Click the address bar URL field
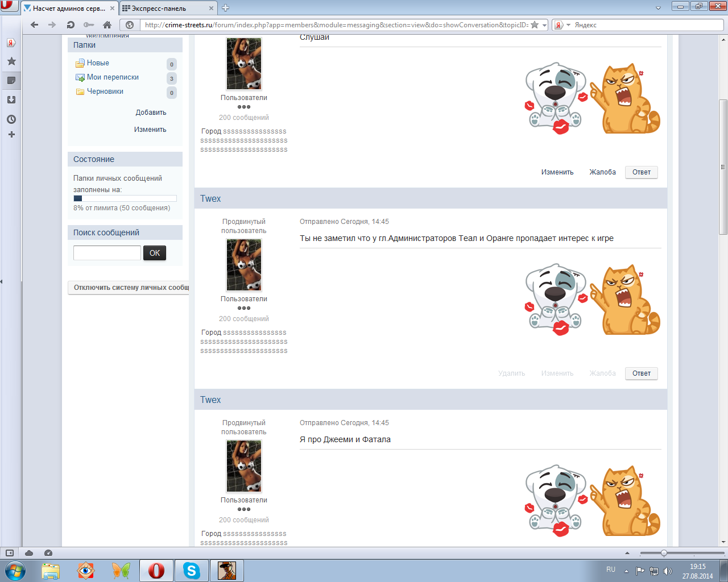The width and height of the screenshot is (728, 582). [336, 25]
